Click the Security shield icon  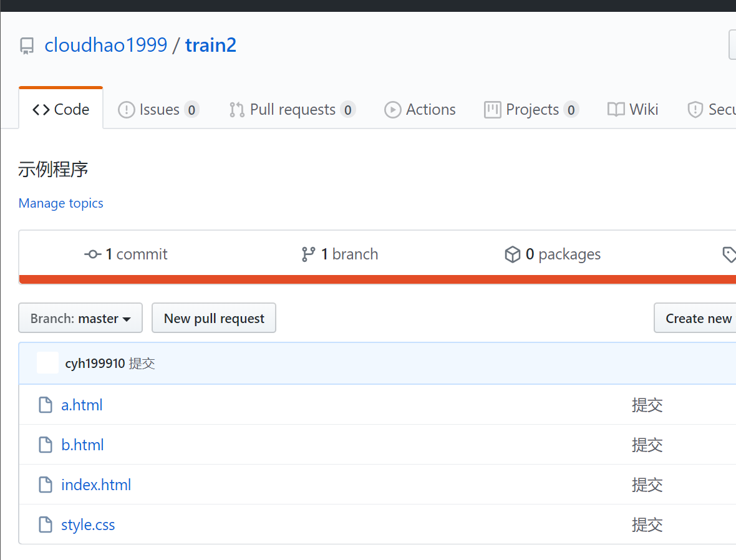click(695, 110)
